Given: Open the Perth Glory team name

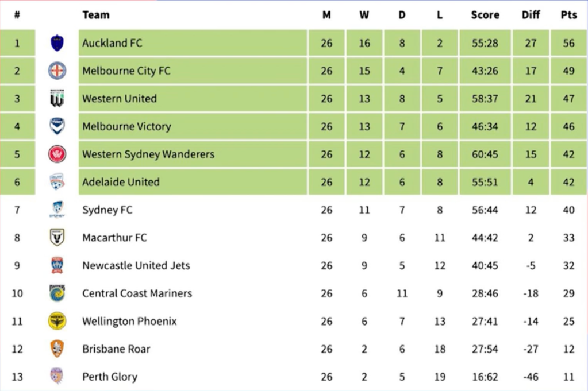Looking at the screenshot, I should tap(110, 377).
